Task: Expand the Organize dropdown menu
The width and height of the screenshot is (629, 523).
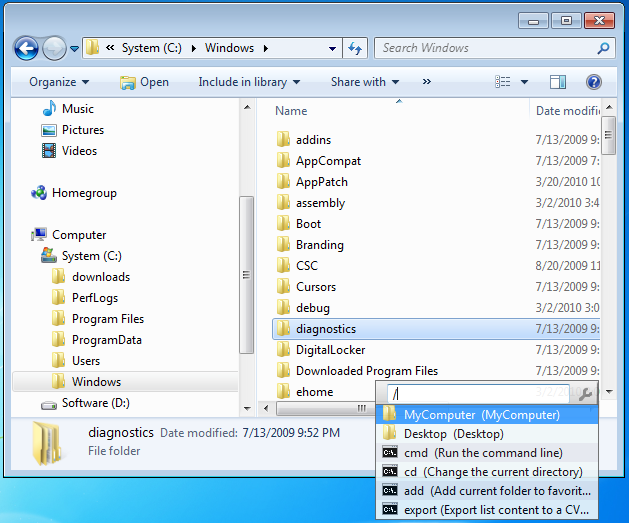Action: click(x=59, y=82)
